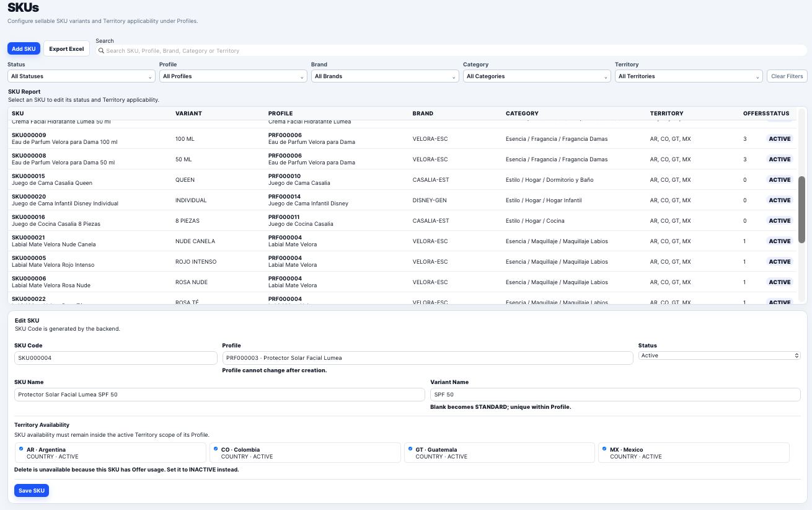
Task: Click the Clear Filters button
Action: (787, 76)
